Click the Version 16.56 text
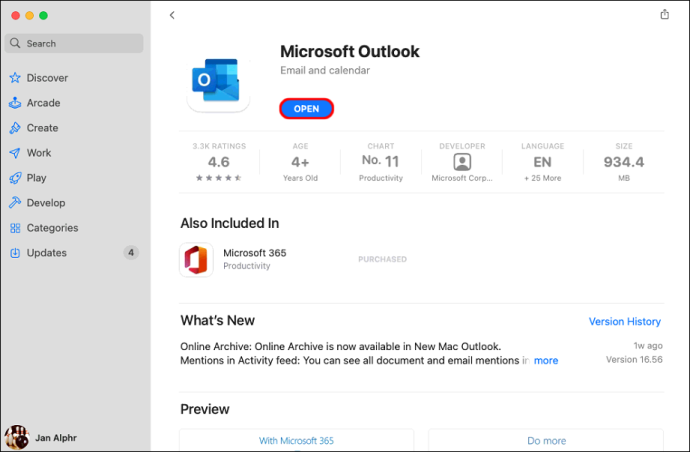 pyautogui.click(x=634, y=360)
